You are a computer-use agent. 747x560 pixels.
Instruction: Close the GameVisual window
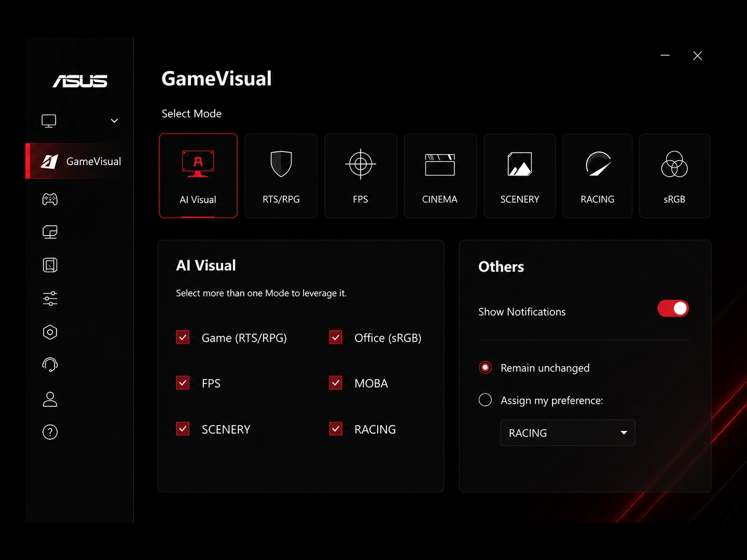[x=697, y=56]
